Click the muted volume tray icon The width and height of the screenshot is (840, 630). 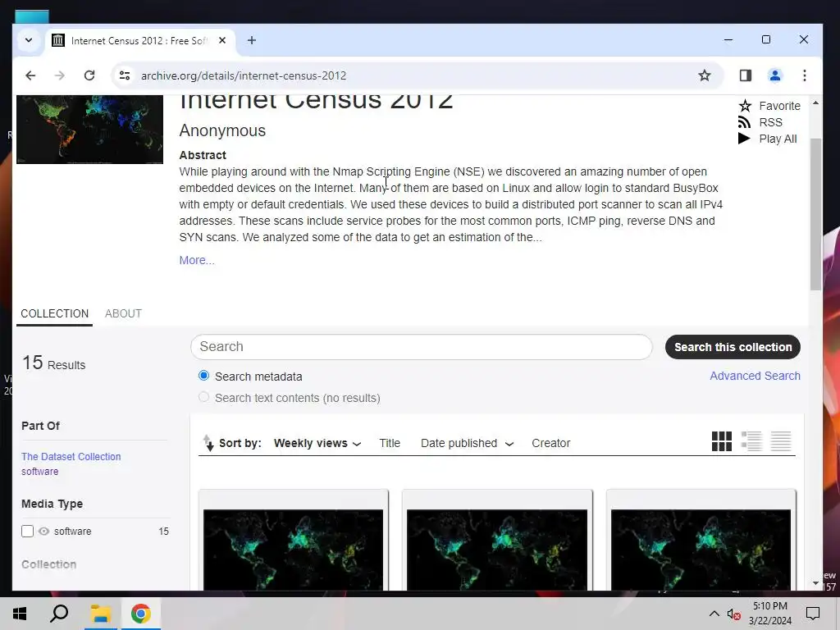(734, 614)
